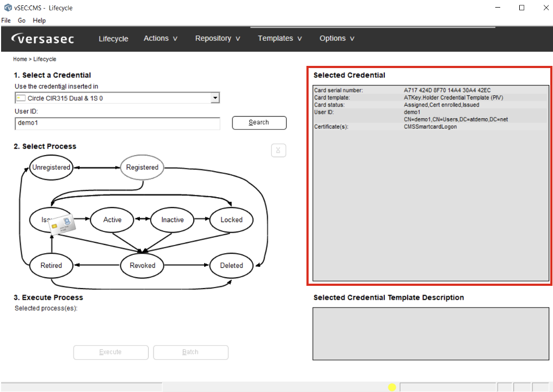Select the Active process state
The width and height of the screenshot is (553, 392).
click(112, 220)
